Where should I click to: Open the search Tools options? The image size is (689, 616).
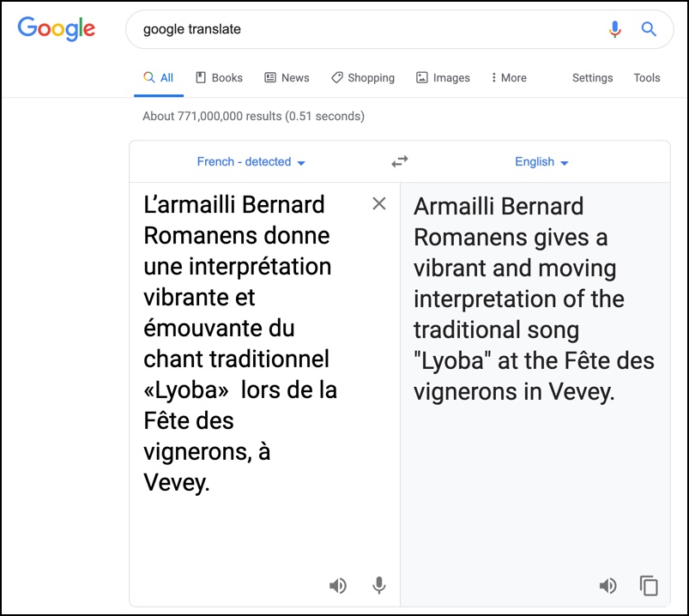(x=647, y=77)
